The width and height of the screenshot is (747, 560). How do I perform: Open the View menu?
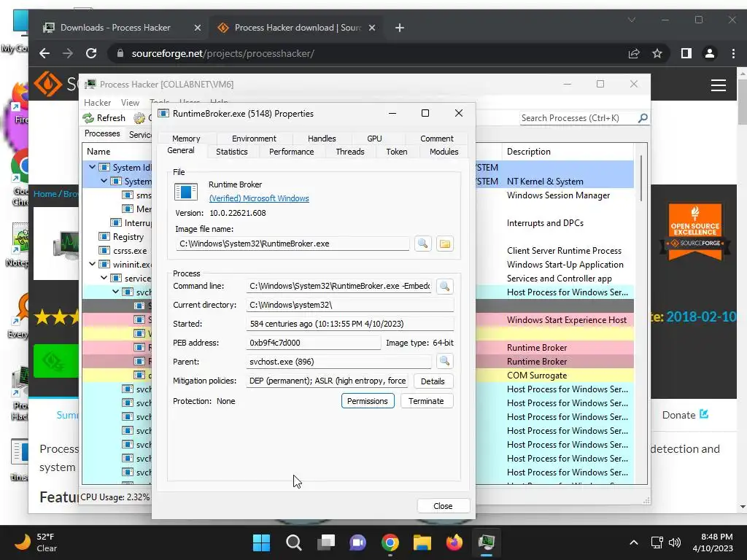[x=130, y=102]
